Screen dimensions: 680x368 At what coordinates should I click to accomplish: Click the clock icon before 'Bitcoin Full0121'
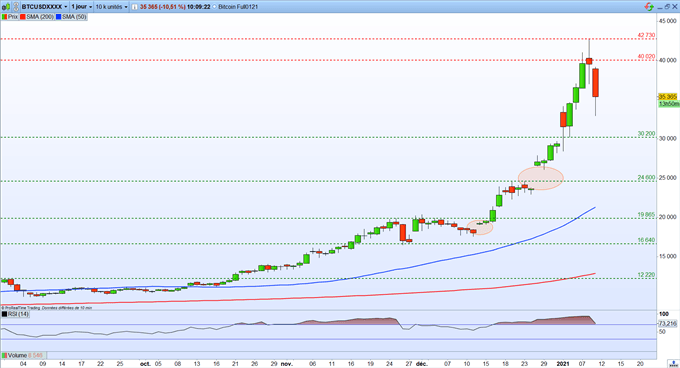[215, 7]
